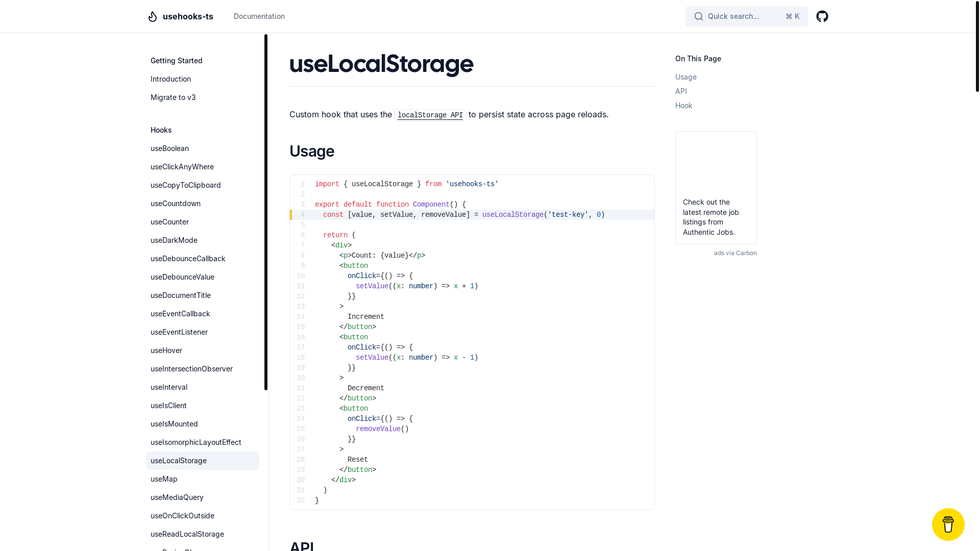Click the 'Decrement' text in code
Image resolution: width=980 pixels, height=551 pixels.
pyautogui.click(x=365, y=388)
